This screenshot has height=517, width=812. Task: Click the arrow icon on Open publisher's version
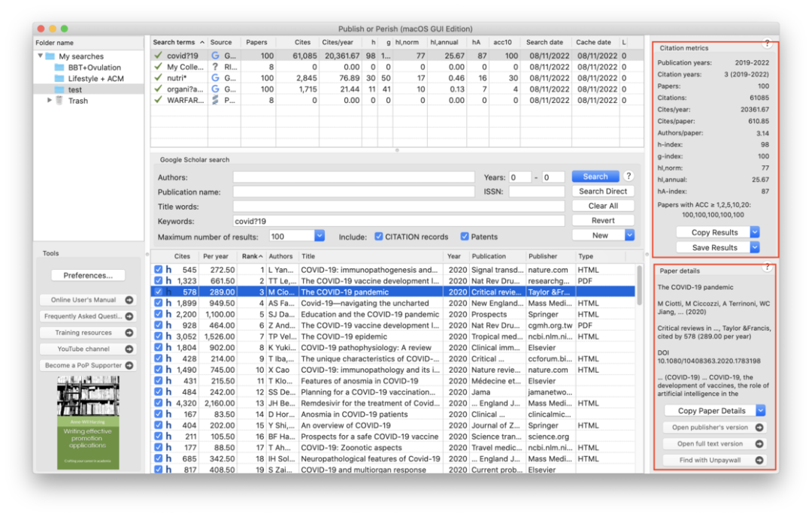coord(759,428)
